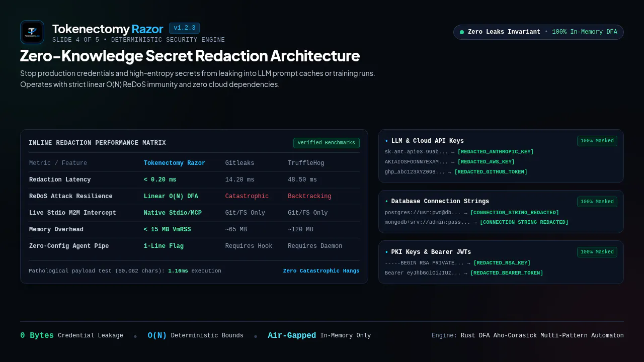644x362 pixels.
Task: Click the "[REDACTED_AWS_KEY]" token
Action: pos(486,162)
